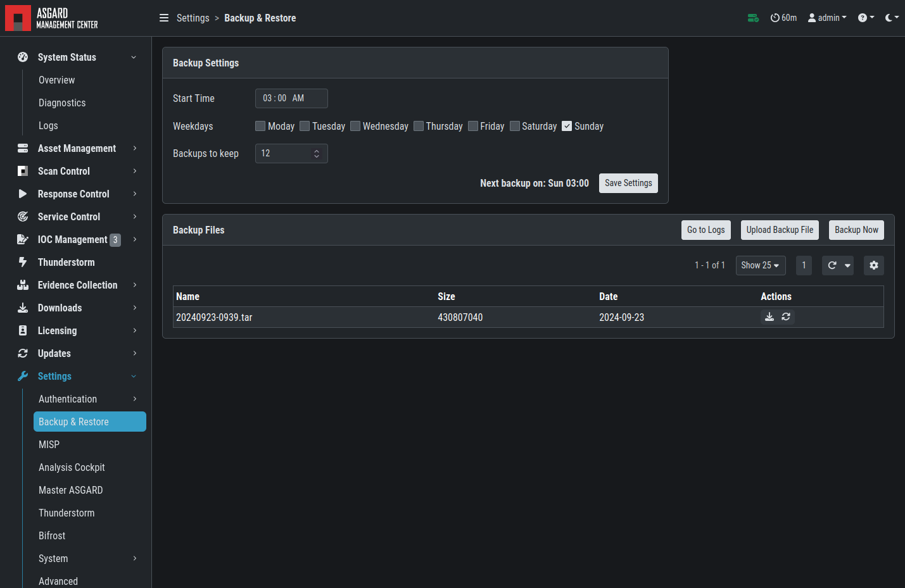Click the Service Control radar icon

pos(23,216)
